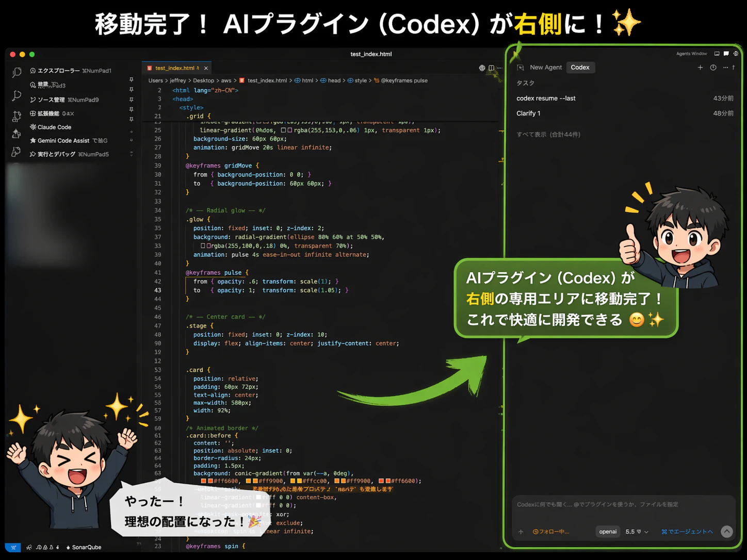Open the 5.5 model dropdown

point(637,532)
